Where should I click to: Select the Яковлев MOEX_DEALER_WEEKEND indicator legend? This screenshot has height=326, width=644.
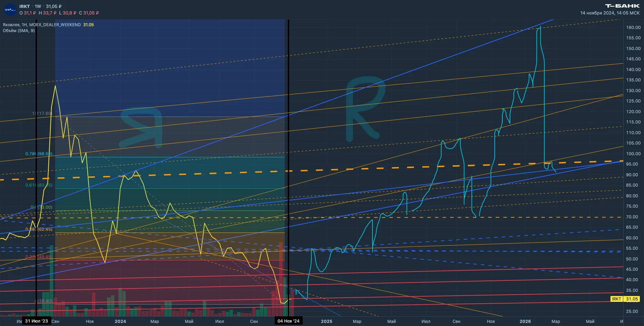coord(48,24)
